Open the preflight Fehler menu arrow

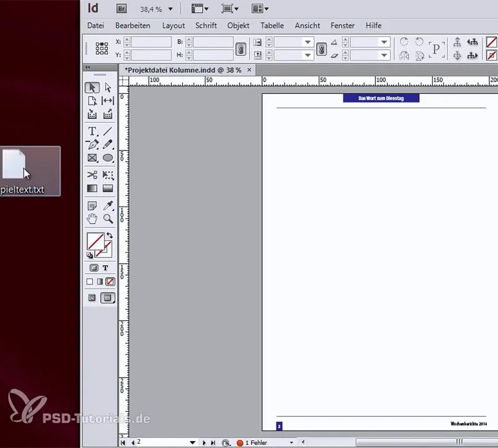coord(291,442)
